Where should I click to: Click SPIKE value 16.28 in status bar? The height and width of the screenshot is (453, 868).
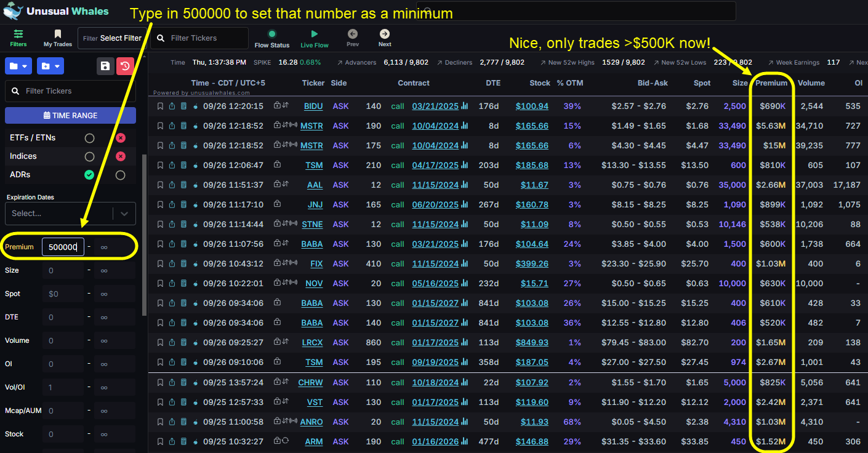[287, 62]
